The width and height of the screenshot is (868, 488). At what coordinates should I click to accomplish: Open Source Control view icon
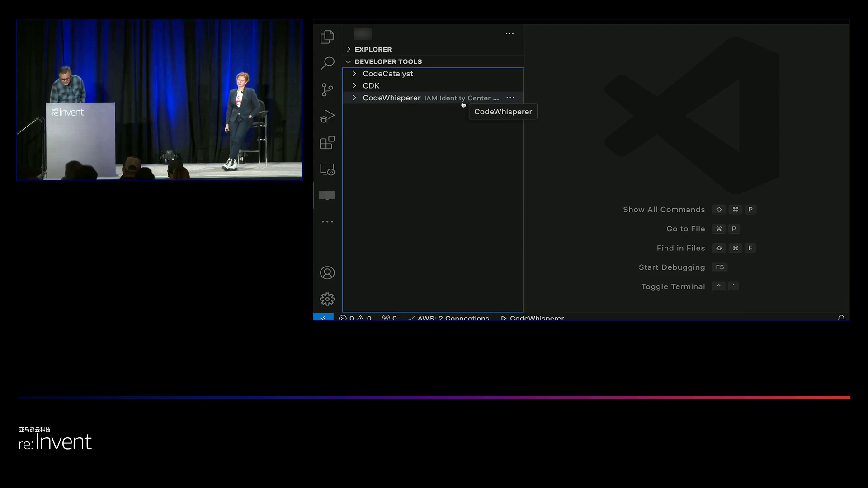point(327,89)
